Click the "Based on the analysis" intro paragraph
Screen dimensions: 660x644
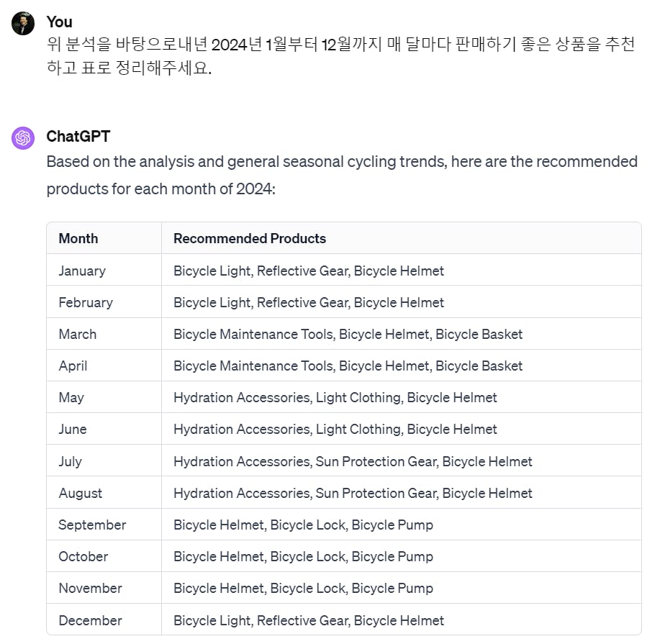click(x=341, y=175)
